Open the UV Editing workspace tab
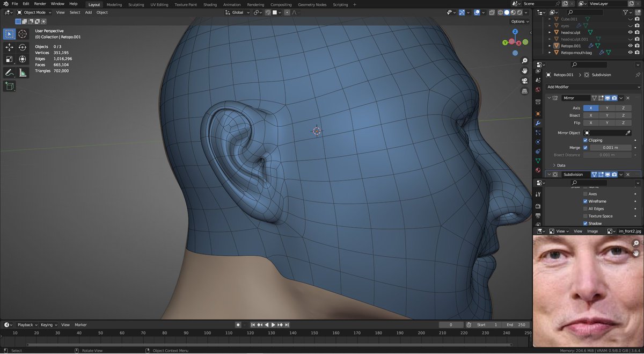 (158, 5)
